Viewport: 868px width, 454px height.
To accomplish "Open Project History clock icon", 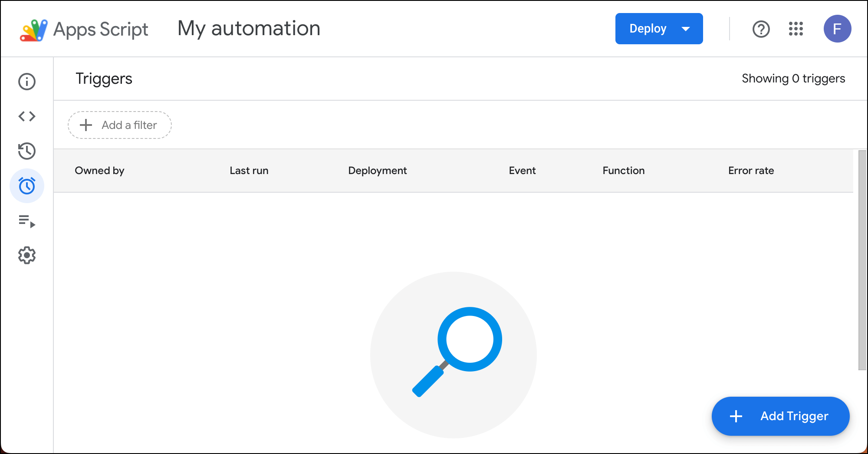I will coord(27,151).
